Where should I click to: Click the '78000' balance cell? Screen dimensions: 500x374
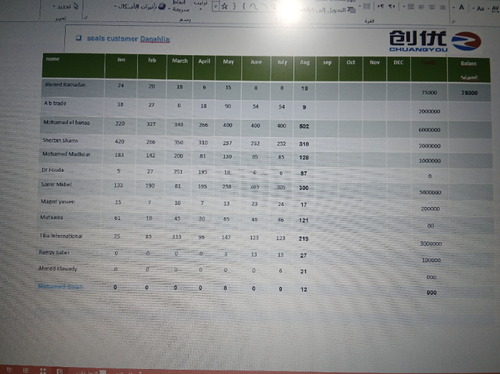(x=469, y=93)
